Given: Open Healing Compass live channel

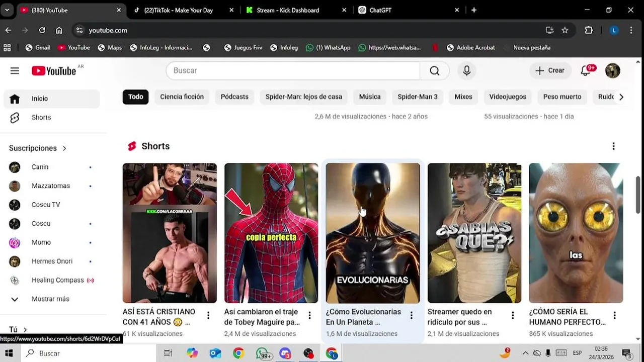Looking at the screenshot, I should click(52, 280).
